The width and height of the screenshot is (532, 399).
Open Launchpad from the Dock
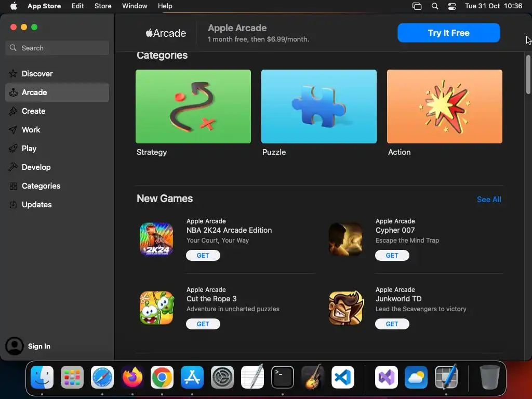pyautogui.click(x=72, y=377)
